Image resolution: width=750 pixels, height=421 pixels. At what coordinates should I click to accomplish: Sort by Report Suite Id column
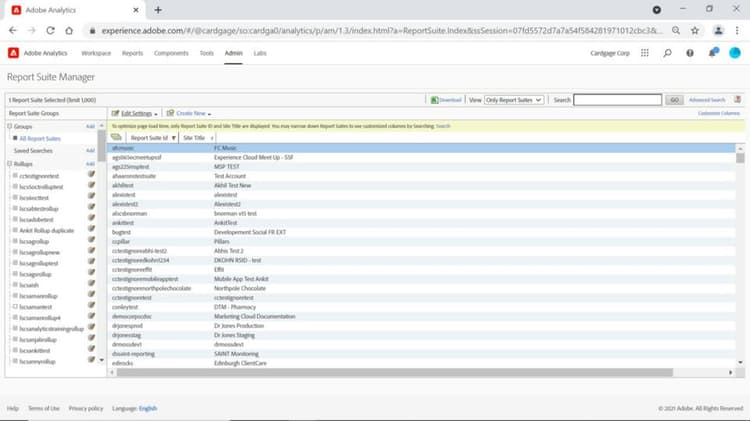click(x=153, y=138)
